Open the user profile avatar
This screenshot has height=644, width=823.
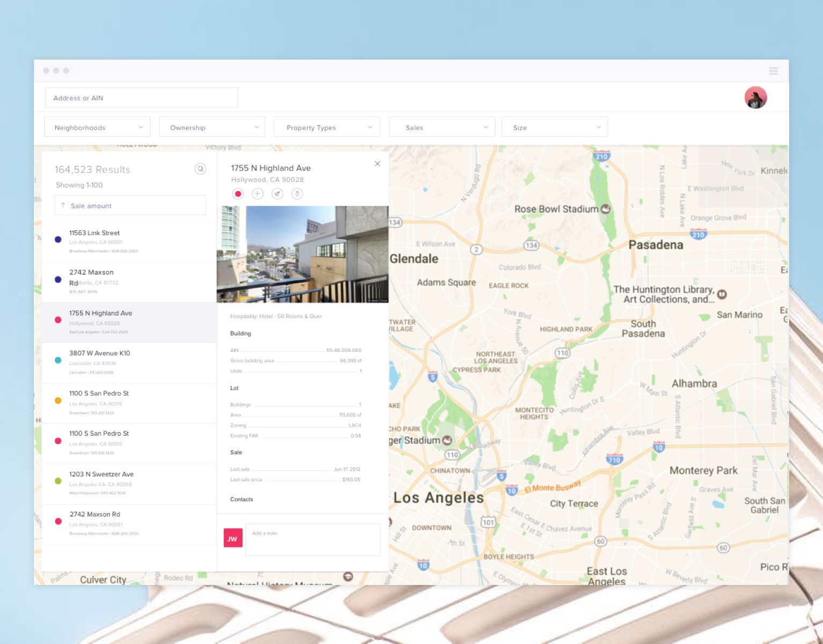[755, 97]
